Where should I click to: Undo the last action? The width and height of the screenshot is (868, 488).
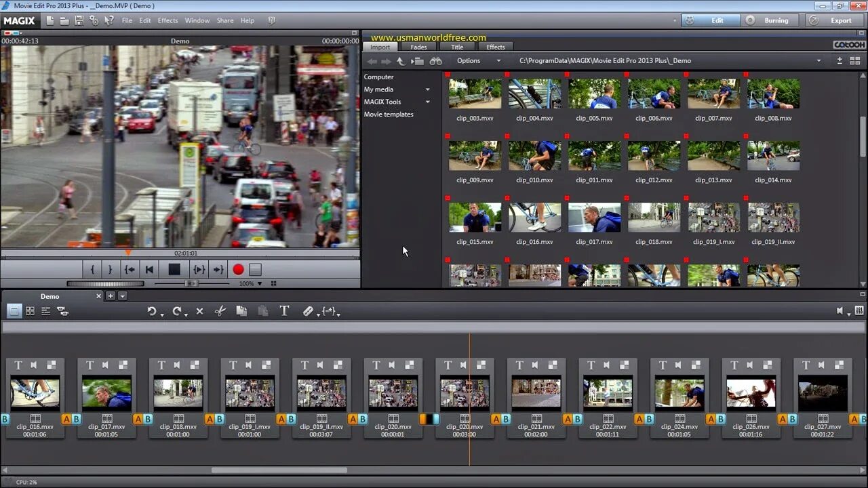tap(151, 311)
